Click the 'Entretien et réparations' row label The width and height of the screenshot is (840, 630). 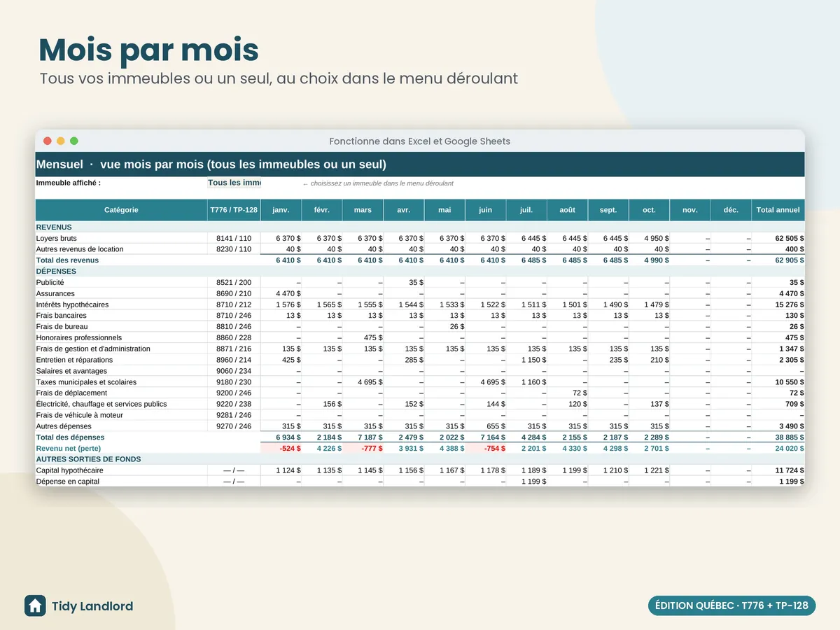coord(74,360)
